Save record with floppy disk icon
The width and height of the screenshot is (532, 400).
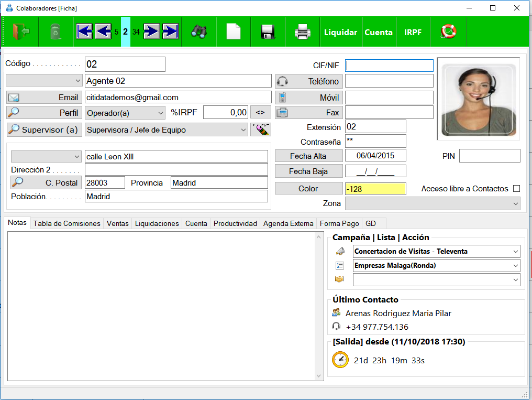(268, 32)
